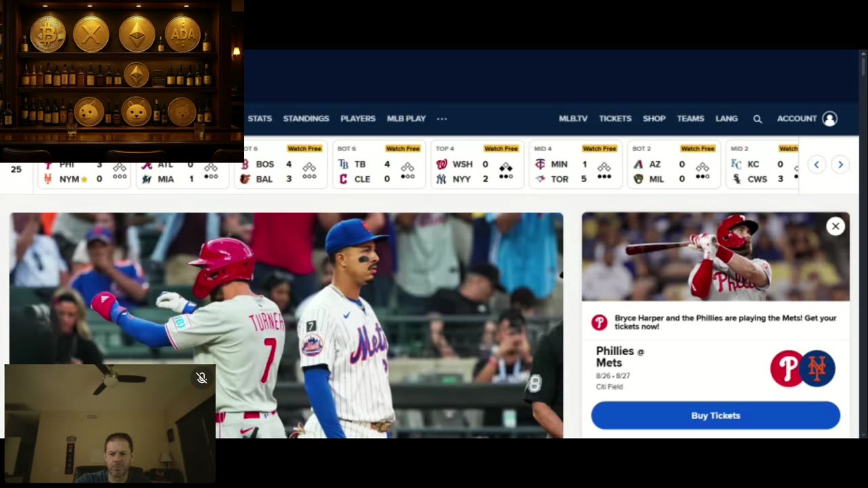Viewport: 868px width, 488px height.
Task: Click small Phillies icon beside promo text
Action: [599, 323]
